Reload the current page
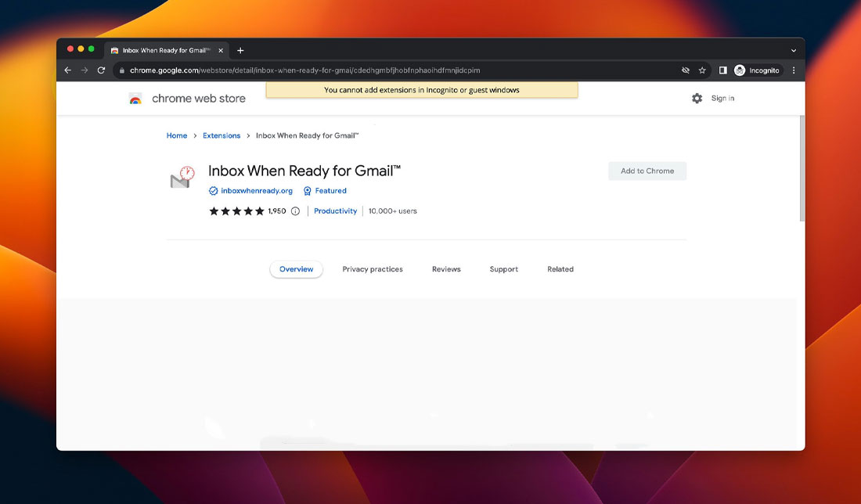 101,70
